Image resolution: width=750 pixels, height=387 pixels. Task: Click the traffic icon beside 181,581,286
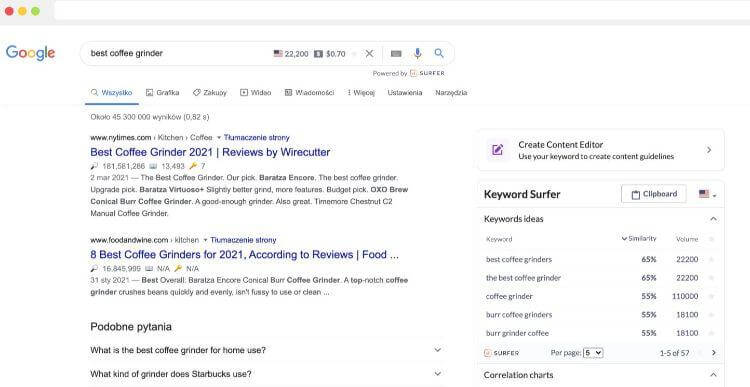94,166
